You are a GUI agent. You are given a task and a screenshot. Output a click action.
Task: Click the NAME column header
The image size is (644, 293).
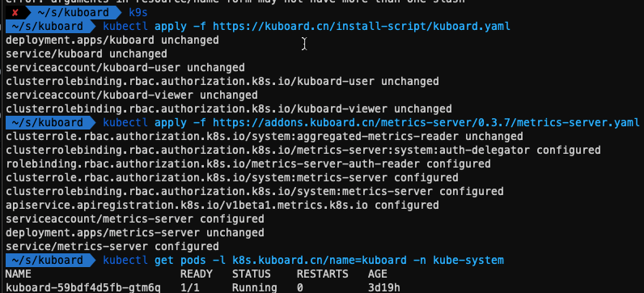click(x=19, y=274)
